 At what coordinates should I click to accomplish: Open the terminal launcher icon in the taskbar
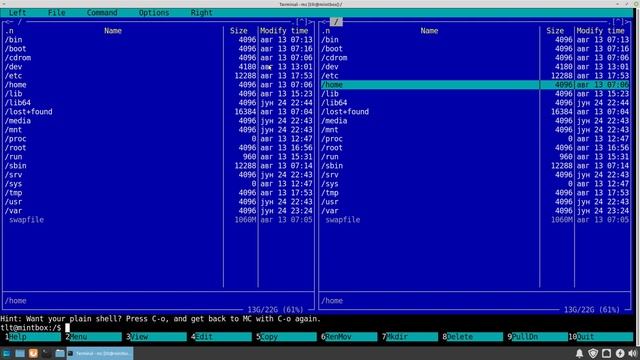(x=47, y=353)
